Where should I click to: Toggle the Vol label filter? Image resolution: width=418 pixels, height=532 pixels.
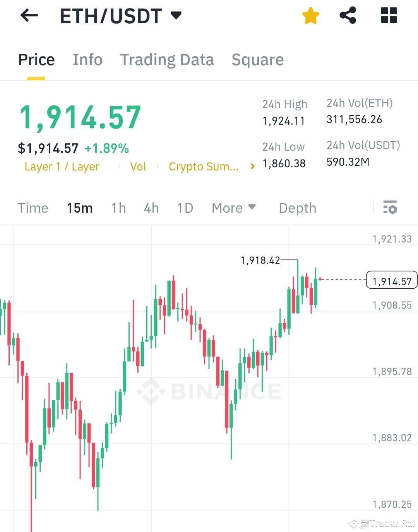click(138, 167)
